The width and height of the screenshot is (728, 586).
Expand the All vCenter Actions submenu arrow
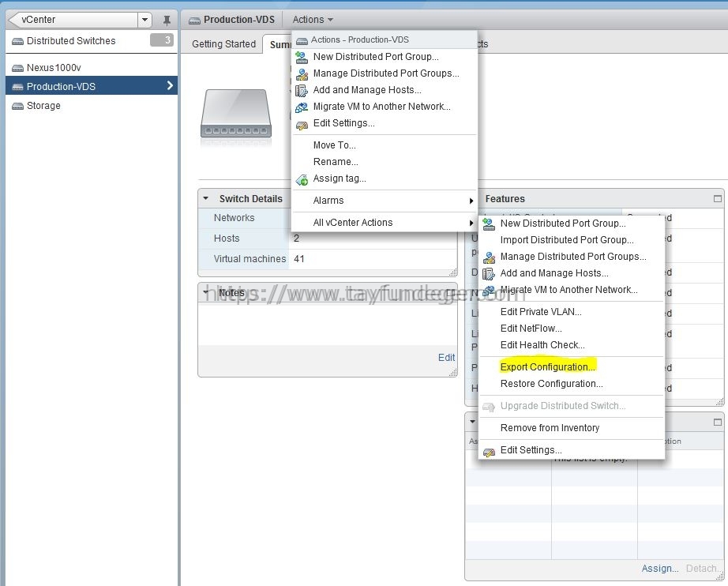[x=471, y=224]
